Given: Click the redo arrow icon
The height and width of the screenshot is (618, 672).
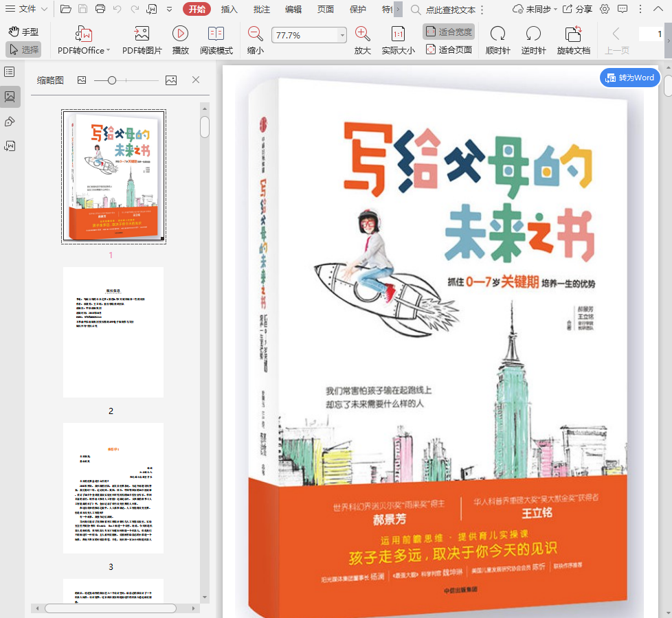Looking at the screenshot, I should click(135, 8).
